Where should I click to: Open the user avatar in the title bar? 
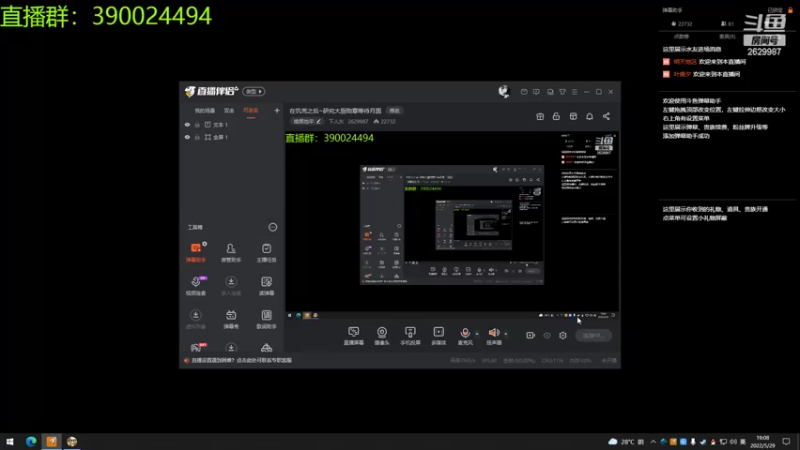pyautogui.click(x=504, y=91)
